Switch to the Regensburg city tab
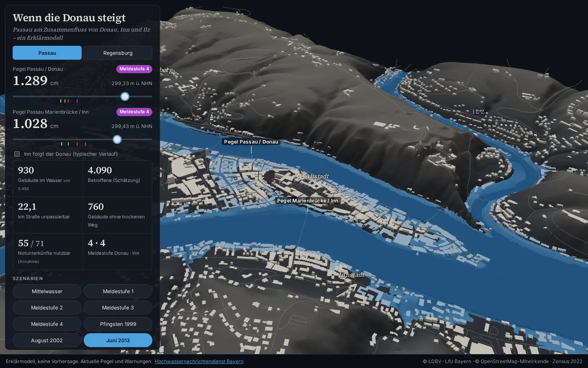The image size is (588, 368). 118,53
